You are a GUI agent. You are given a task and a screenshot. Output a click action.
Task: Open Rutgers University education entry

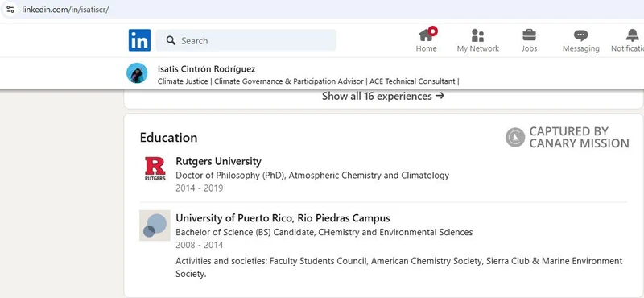coord(218,161)
